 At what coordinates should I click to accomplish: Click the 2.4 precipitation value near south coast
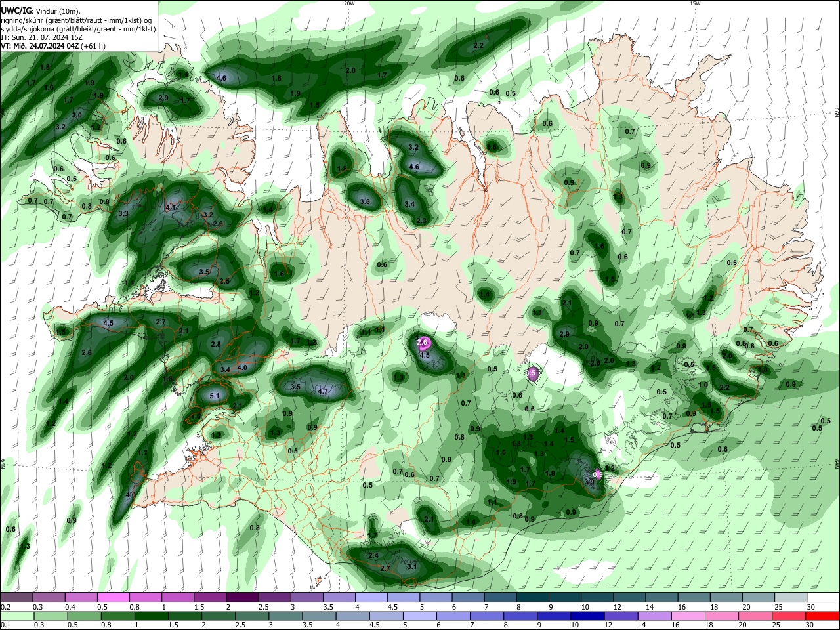pyautogui.click(x=373, y=555)
